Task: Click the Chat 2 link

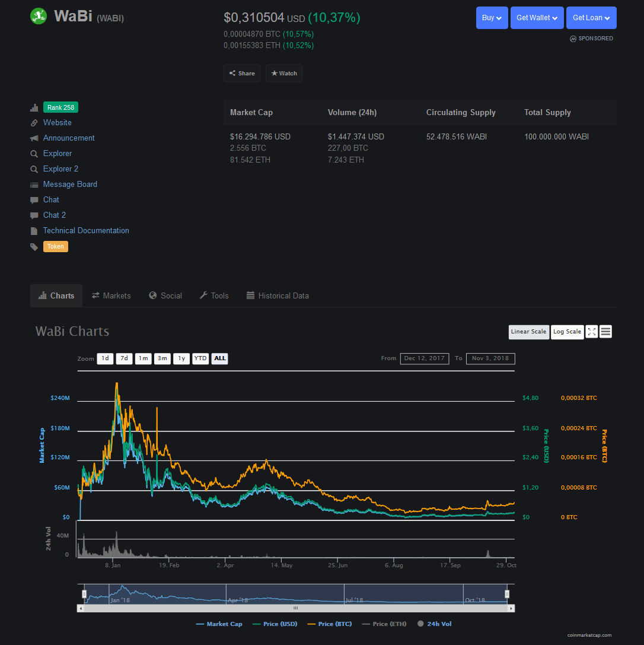Action: tap(54, 215)
